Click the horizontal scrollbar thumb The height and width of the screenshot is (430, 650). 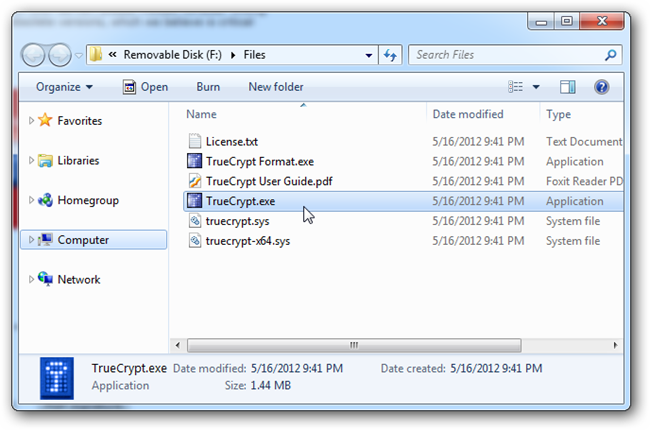pyautogui.click(x=354, y=345)
